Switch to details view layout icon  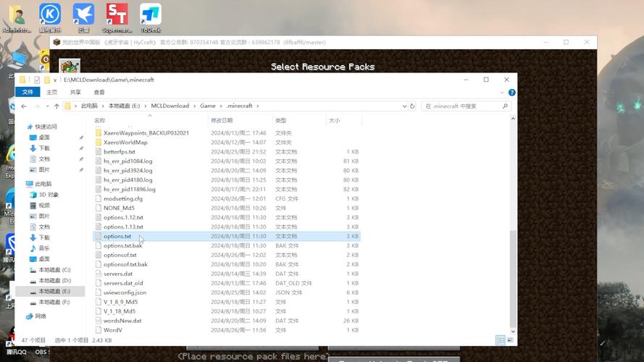(501, 340)
